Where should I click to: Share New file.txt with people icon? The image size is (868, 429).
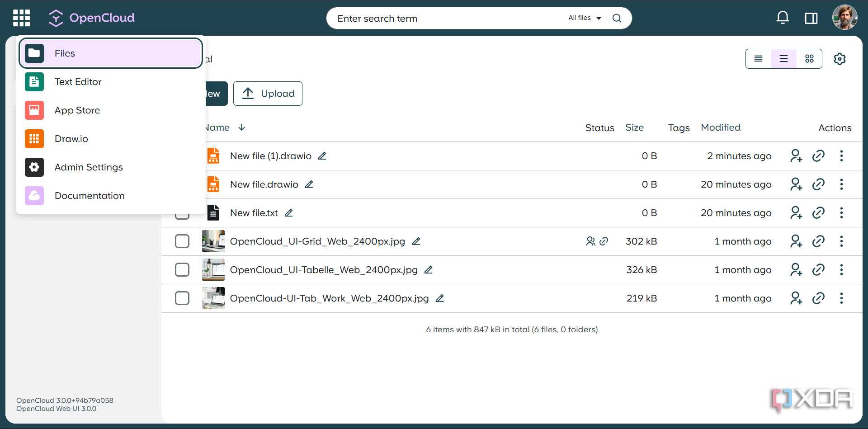pos(796,212)
